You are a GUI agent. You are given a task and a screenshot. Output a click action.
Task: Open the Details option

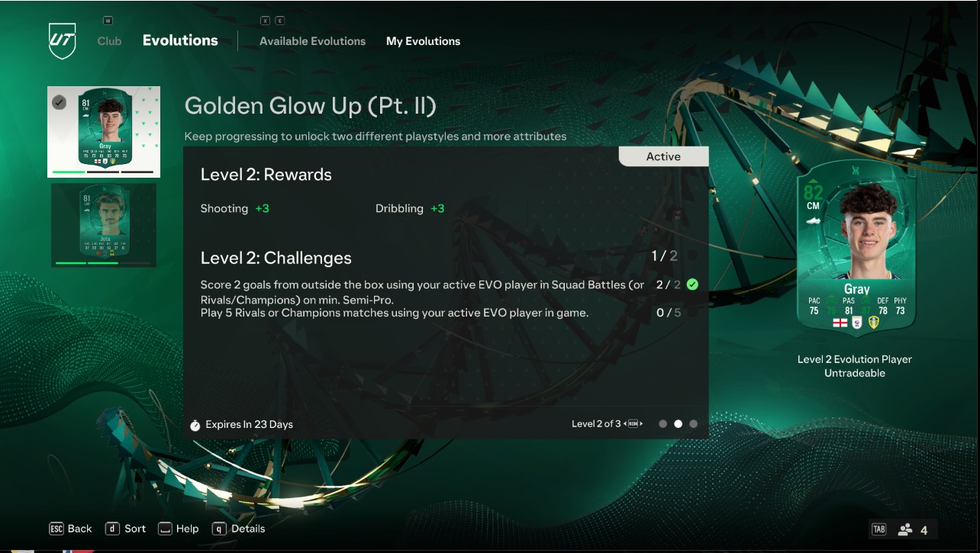238,529
